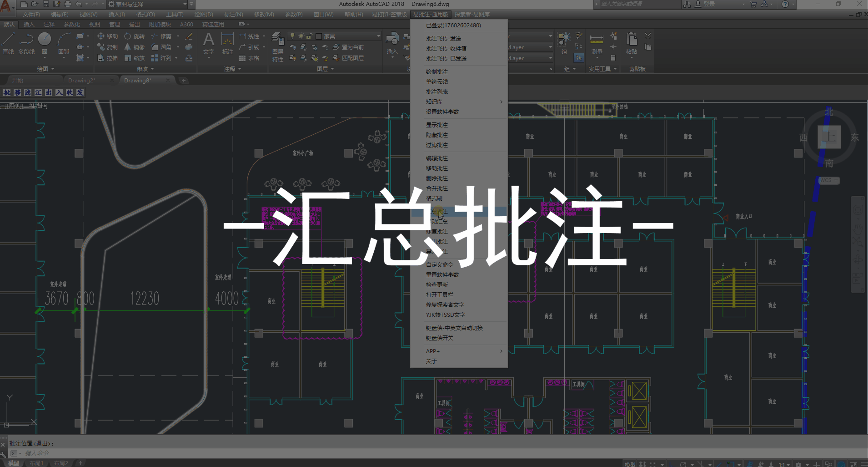The image size is (868, 467).
Task: Open the 知识库 submenu arrow
Action: coord(501,102)
